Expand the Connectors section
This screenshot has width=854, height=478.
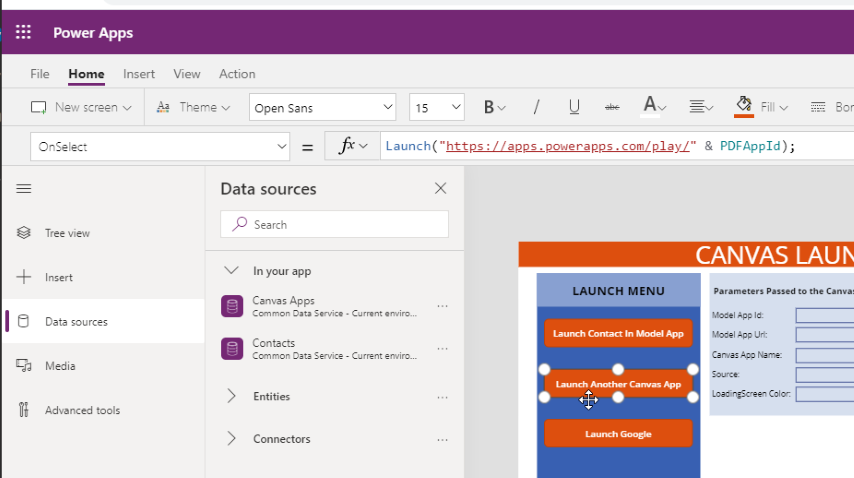point(231,438)
